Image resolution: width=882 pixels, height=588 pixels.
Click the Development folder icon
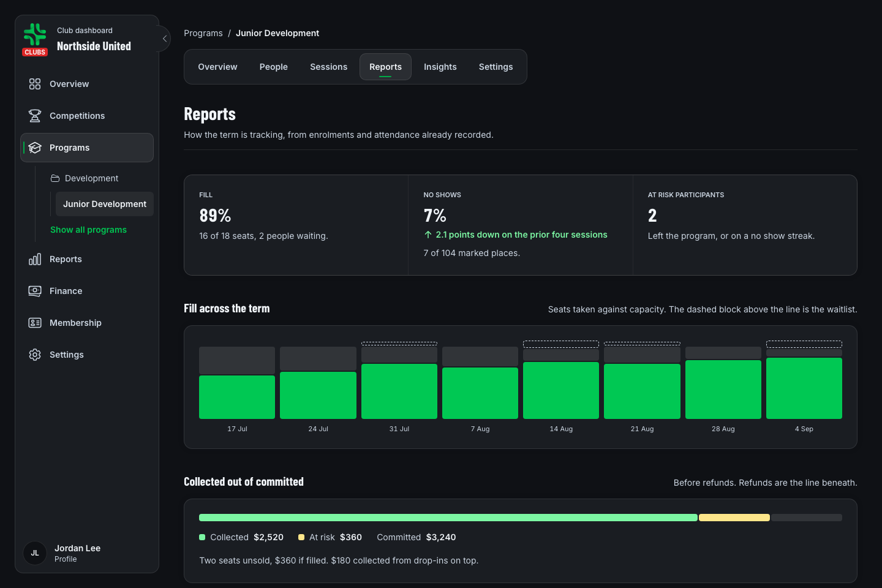(55, 178)
